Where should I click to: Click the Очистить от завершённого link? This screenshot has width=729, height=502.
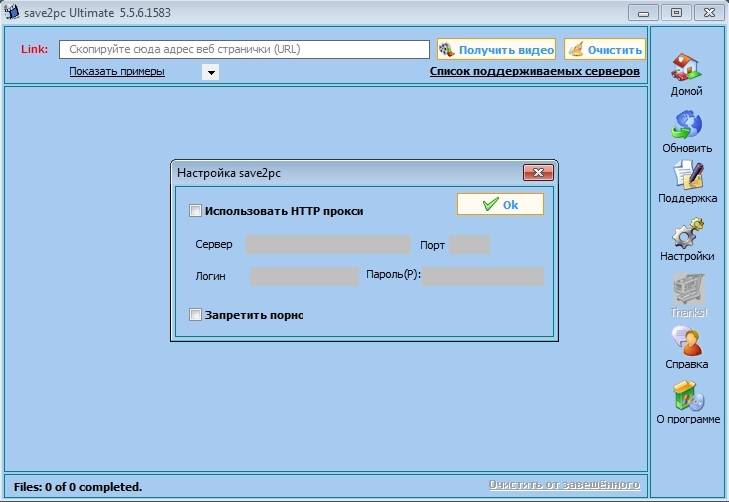tap(564, 485)
